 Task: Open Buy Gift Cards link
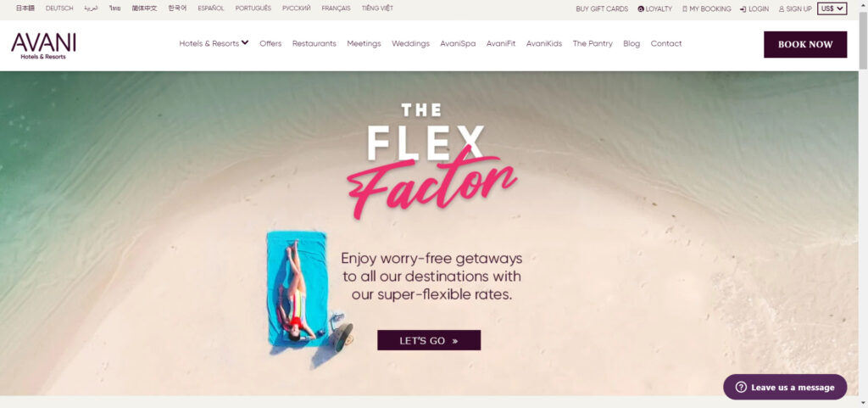click(x=602, y=8)
